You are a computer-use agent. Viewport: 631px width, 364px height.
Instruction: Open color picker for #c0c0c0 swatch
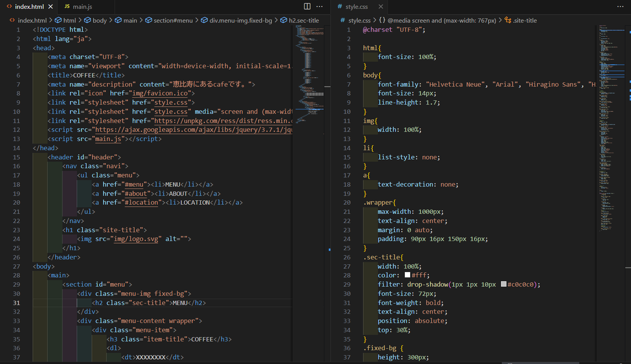pos(504,284)
